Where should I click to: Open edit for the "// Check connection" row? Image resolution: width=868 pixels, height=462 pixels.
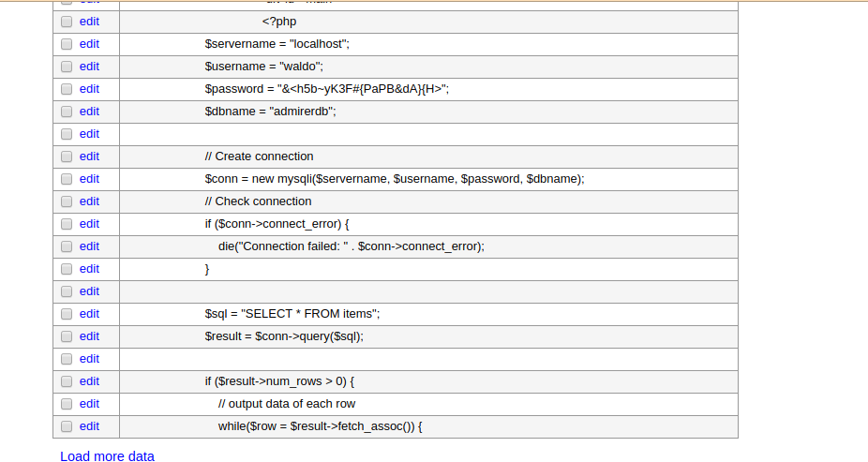click(x=89, y=201)
